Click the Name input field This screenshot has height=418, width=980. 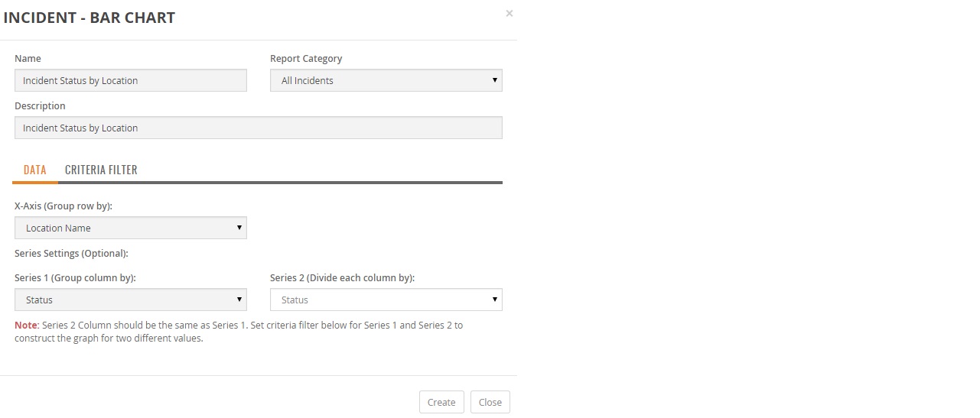tap(131, 80)
